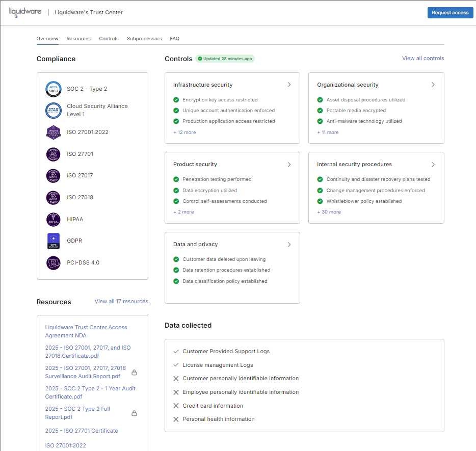This screenshot has width=476, height=451.
Task: Click the HIPAA badge icon
Action: click(53, 219)
